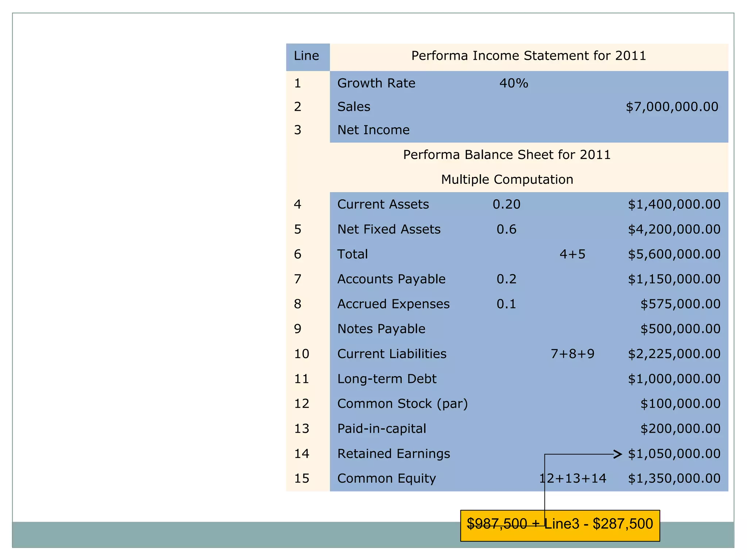This screenshot has height=560, width=747.
Task: Click the 'Total' row label
Action: (352, 254)
